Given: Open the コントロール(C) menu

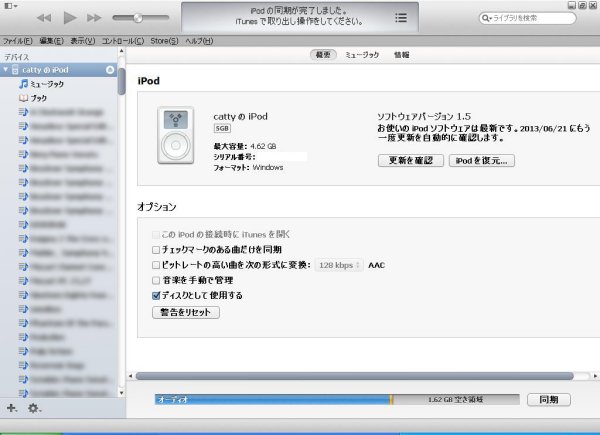Looking at the screenshot, I should pos(122,41).
